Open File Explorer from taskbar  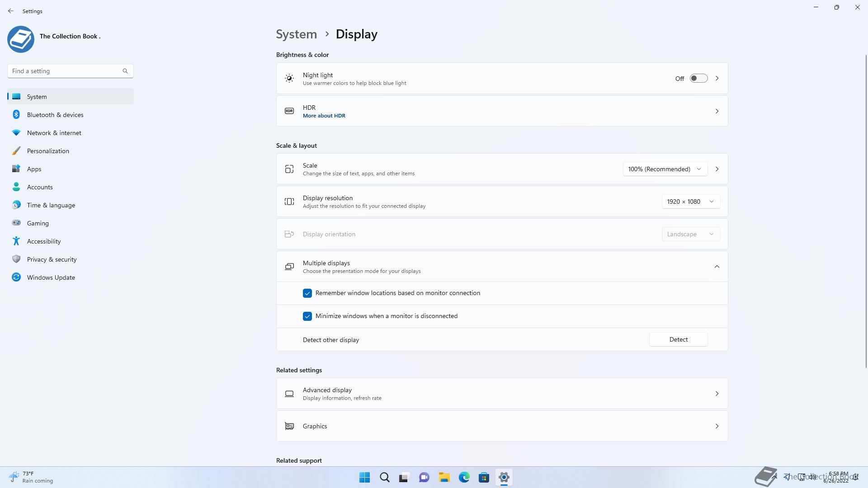444,477
